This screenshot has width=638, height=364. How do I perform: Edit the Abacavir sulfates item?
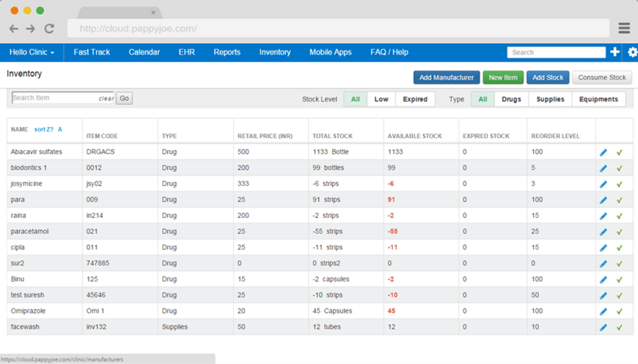click(x=603, y=153)
